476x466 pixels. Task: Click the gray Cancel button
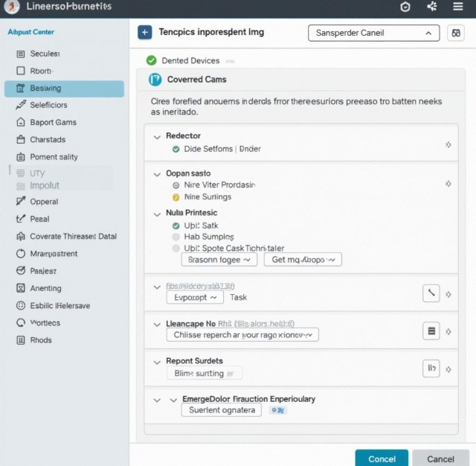[440, 459]
